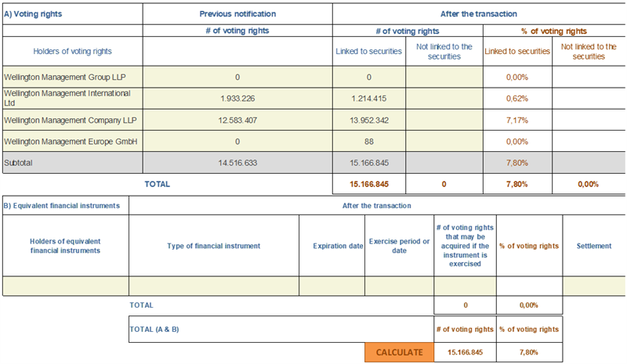Click the empty expiration date field
Screen dimensions: 627x364
coord(333,286)
